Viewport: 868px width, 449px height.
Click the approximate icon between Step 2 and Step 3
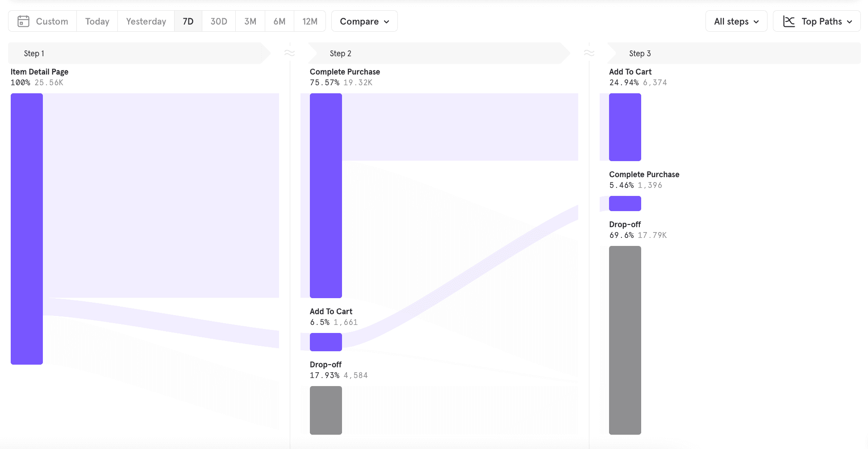(589, 53)
